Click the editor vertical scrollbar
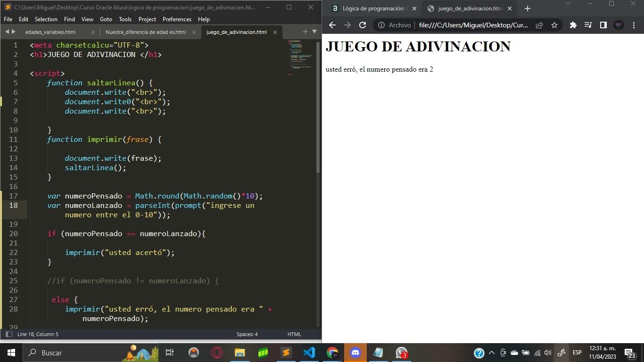The image size is (644, 362). coord(318,107)
